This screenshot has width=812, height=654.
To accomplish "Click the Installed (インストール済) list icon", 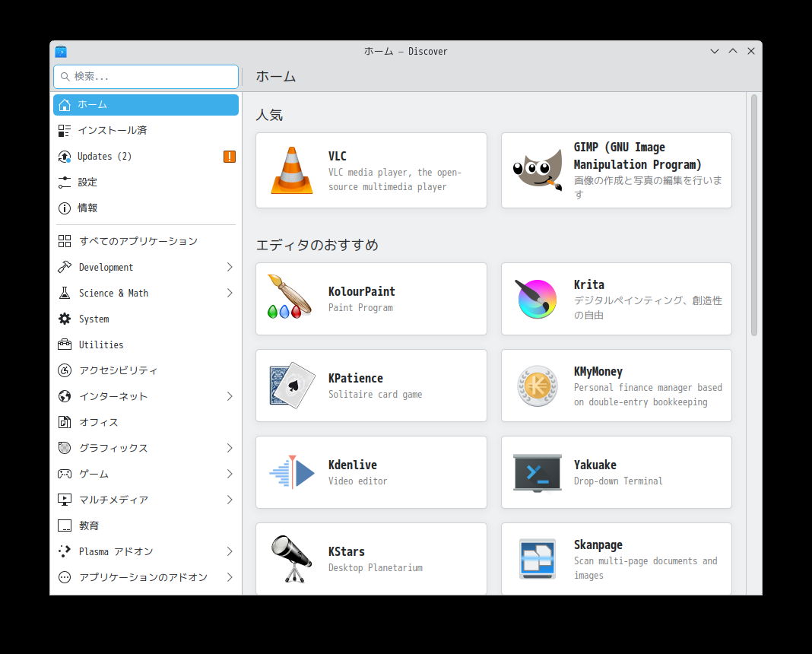I will click(x=64, y=131).
